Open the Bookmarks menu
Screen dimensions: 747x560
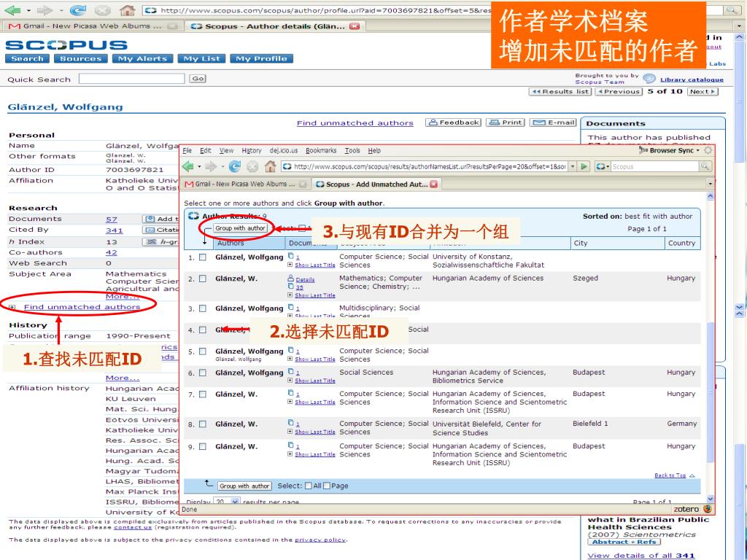pyautogui.click(x=321, y=150)
